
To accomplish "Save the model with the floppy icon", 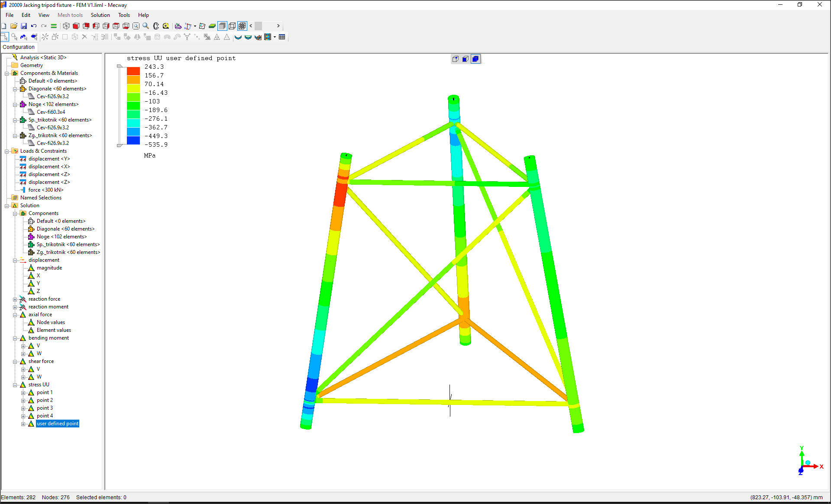I will pyautogui.click(x=24, y=26).
